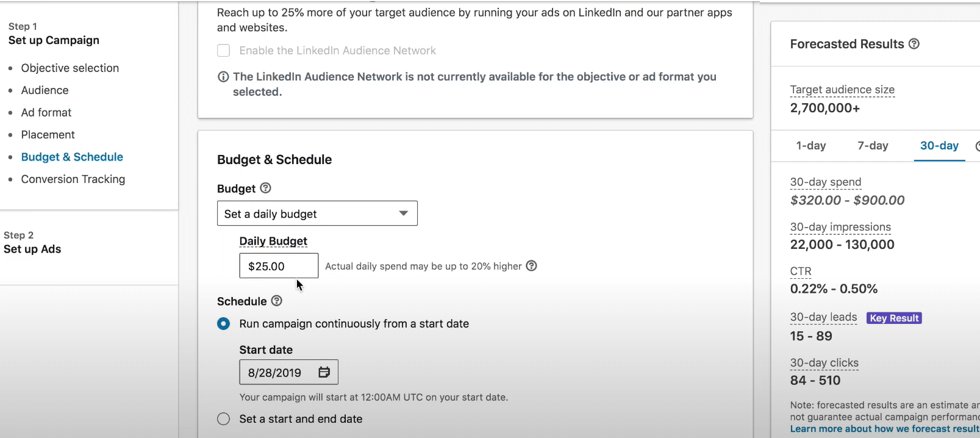
Task: Click the Daily Budget amount field
Action: [x=279, y=266]
